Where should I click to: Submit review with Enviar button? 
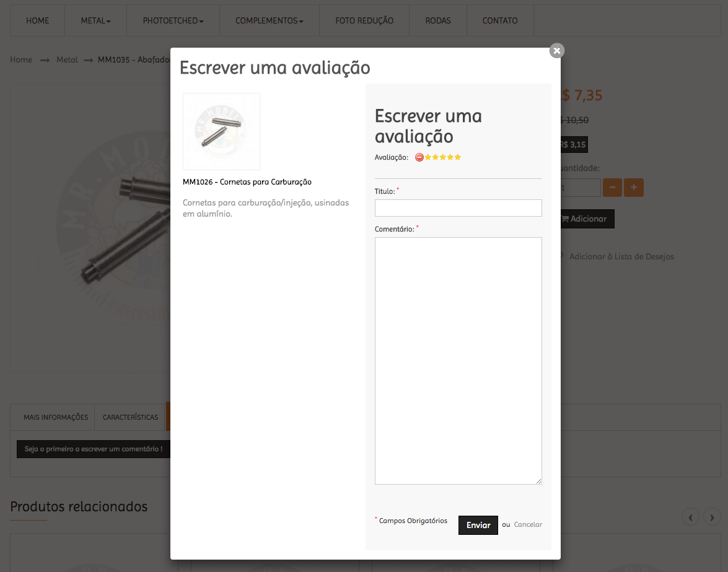click(x=478, y=525)
